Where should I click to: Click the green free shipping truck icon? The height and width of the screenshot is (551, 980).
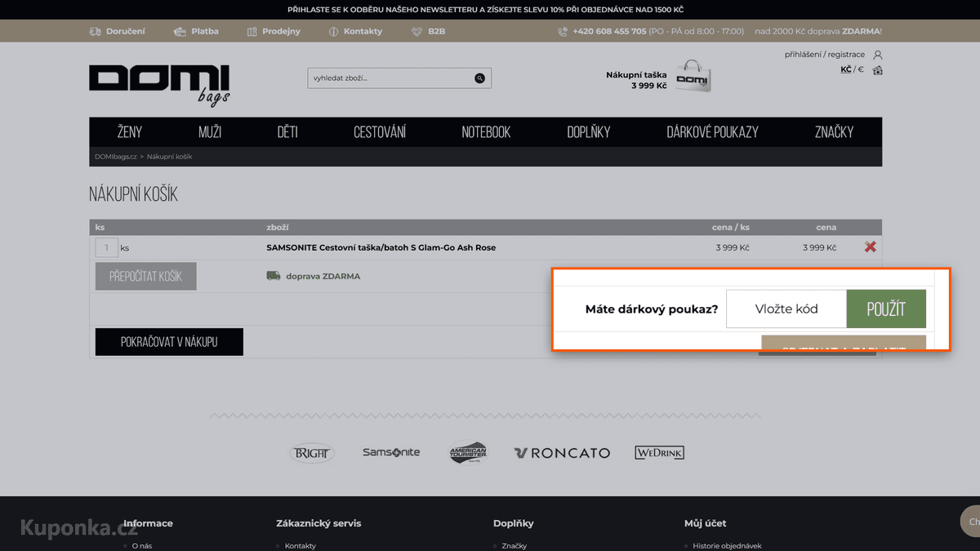tap(274, 276)
